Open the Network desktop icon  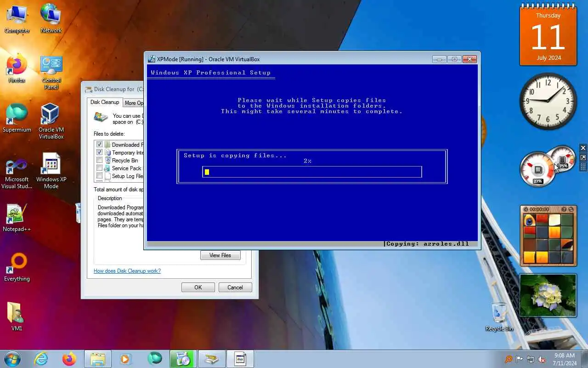click(51, 19)
